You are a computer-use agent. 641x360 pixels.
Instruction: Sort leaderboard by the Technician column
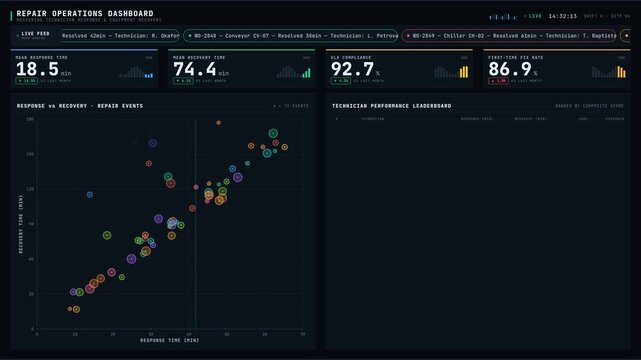tap(372, 119)
